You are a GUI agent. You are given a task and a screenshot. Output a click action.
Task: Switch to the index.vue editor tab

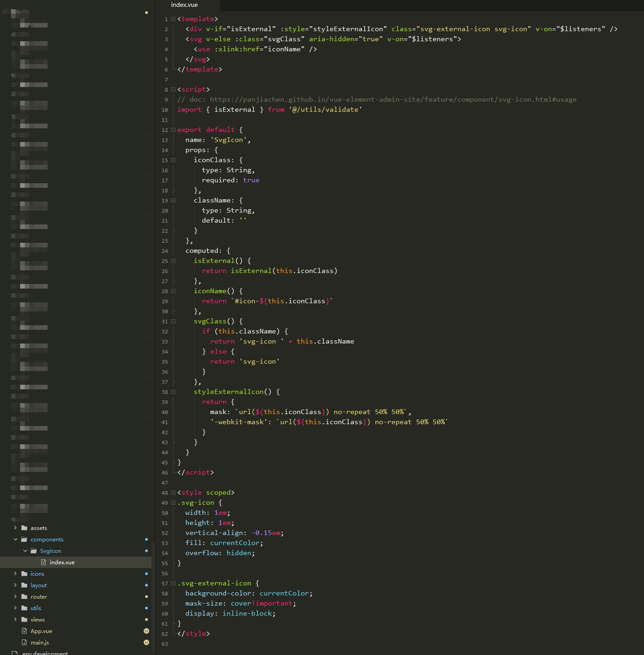[184, 5]
